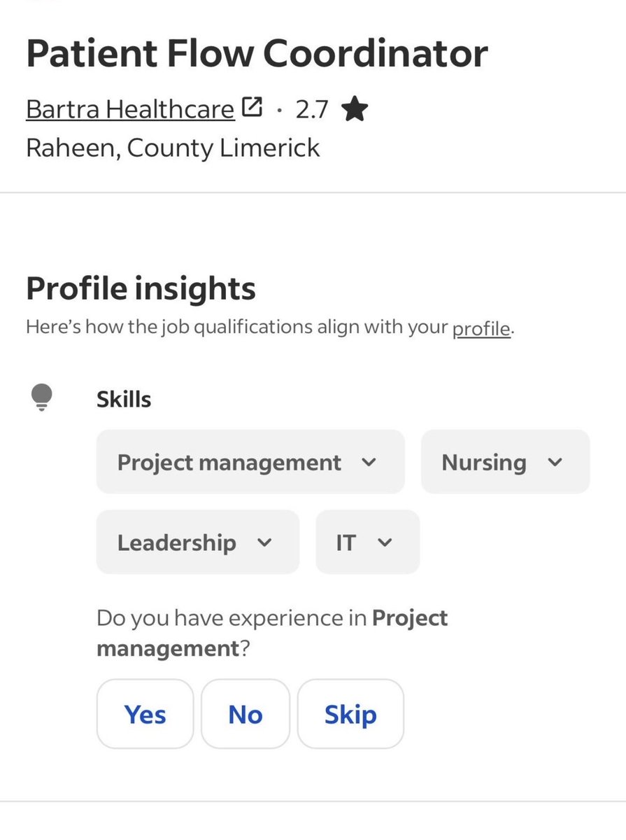Click the chevron arrow on Leadership chip
This screenshot has width=626, height=840.
point(264,542)
